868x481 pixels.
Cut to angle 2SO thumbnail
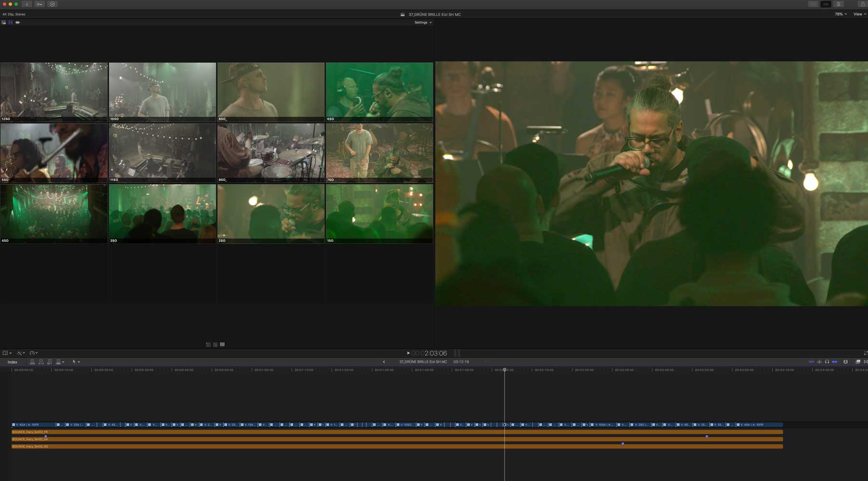coord(271,213)
